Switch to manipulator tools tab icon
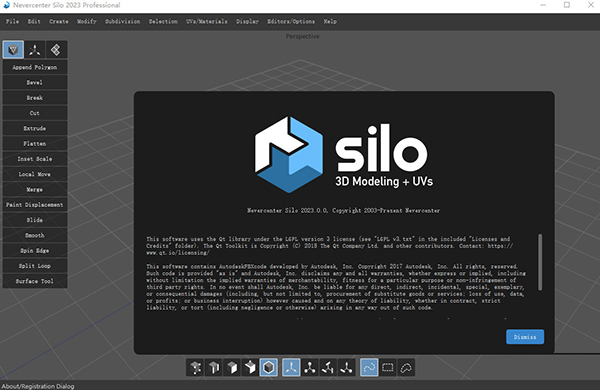The height and width of the screenshot is (390, 600). click(x=35, y=50)
